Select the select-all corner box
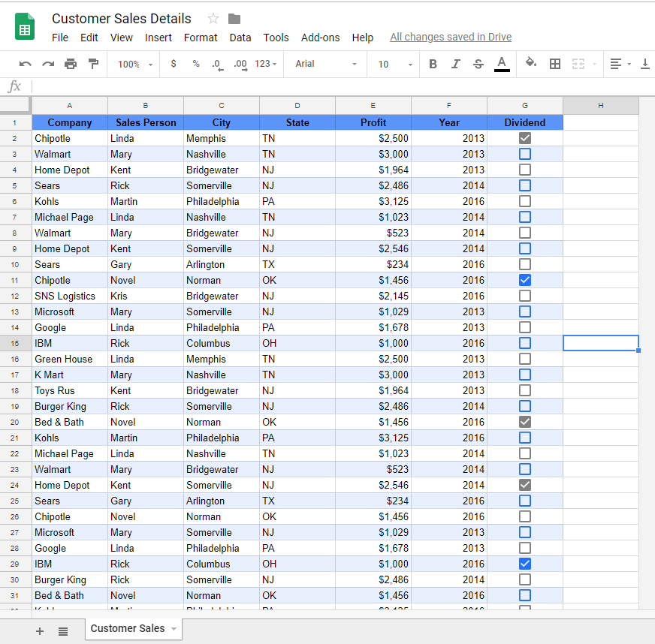Viewport: 655px width, 644px height. point(16,106)
